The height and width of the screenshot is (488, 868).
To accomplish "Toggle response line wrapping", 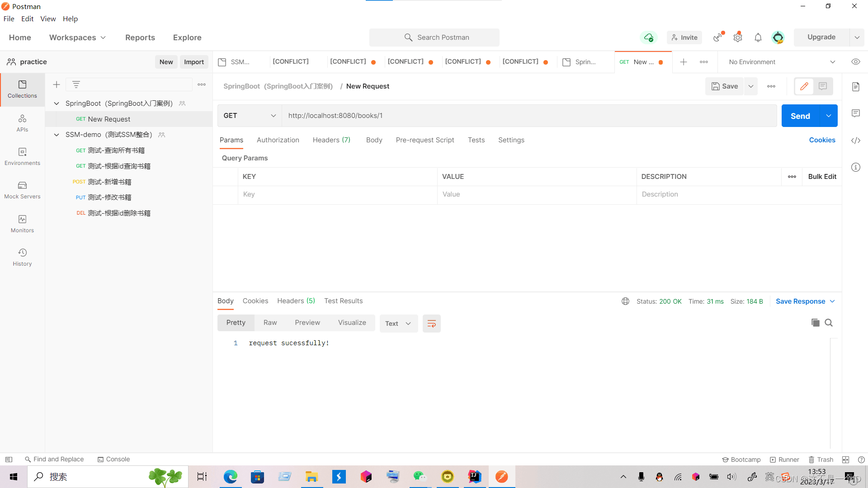I will tap(432, 324).
